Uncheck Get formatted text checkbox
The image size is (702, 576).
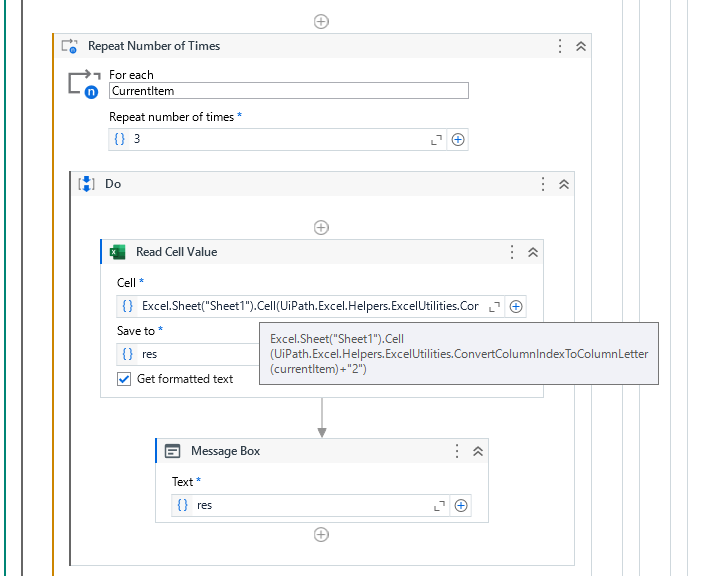[x=124, y=379]
